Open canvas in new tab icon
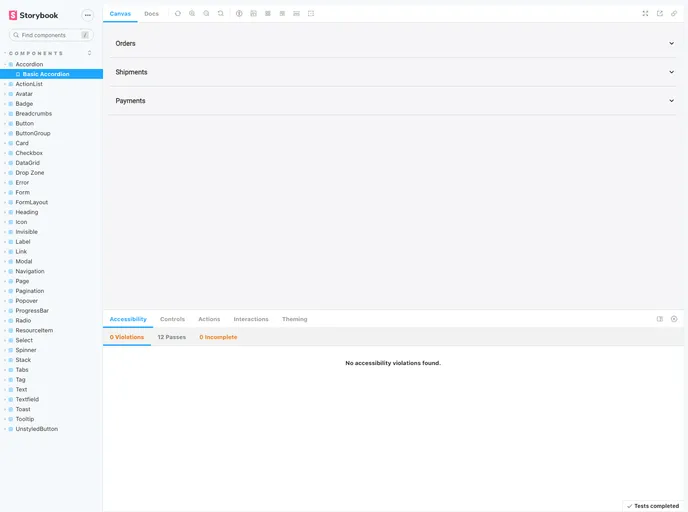 [660, 13]
